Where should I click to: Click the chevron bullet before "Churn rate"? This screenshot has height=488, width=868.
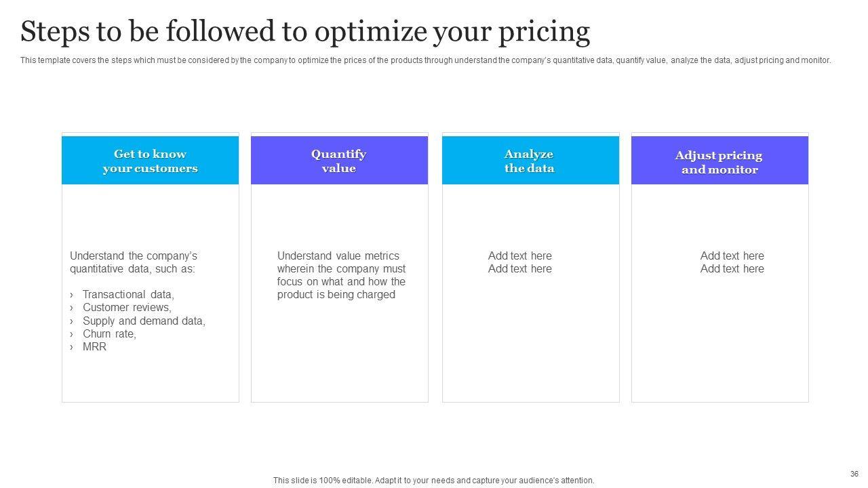coord(72,334)
